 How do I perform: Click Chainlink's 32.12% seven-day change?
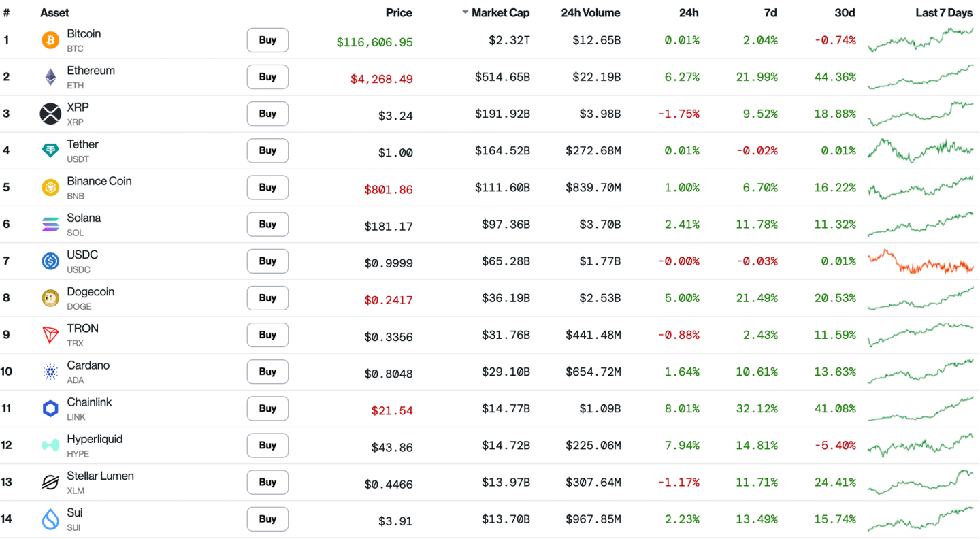[x=757, y=408]
